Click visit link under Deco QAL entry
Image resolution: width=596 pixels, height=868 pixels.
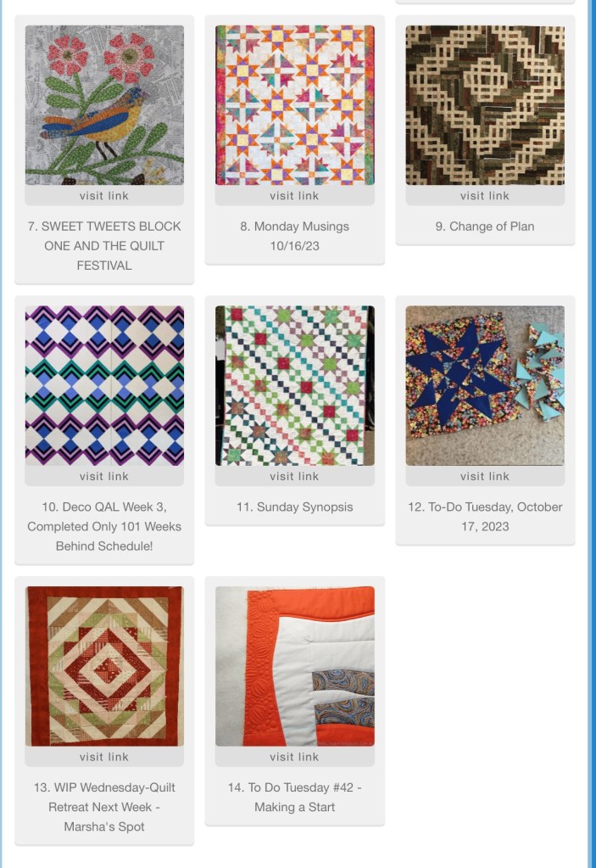(104, 476)
